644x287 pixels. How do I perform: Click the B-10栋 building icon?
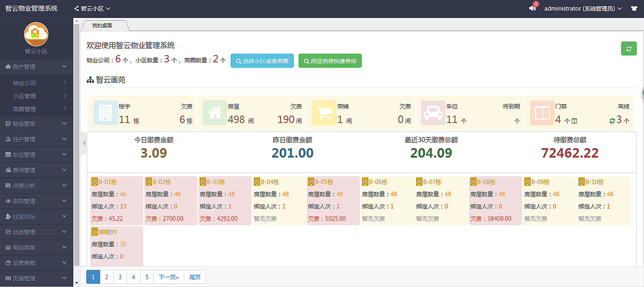pos(581,182)
